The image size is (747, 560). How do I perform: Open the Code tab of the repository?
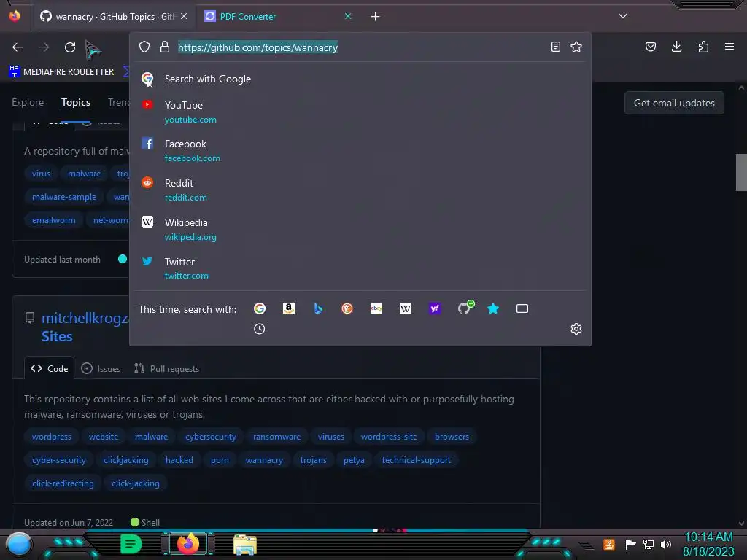pyautogui.click(x=50, y=368)
